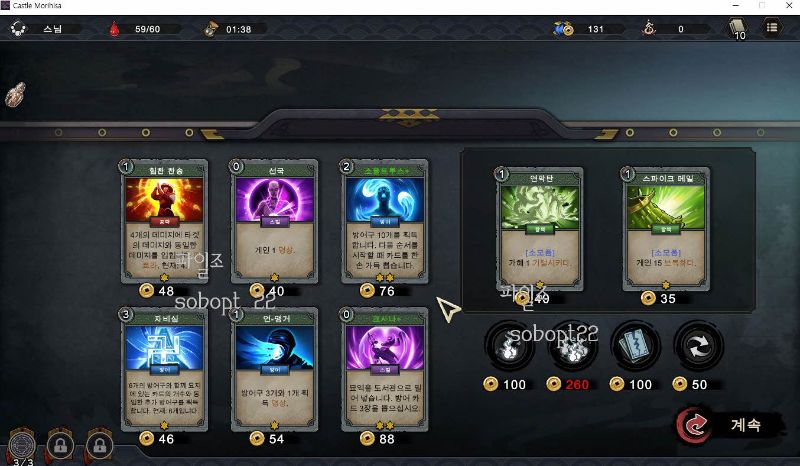Choose the triple flame upgrade icon costing 260
The image size is (800, 466).
tap(572, 346)
